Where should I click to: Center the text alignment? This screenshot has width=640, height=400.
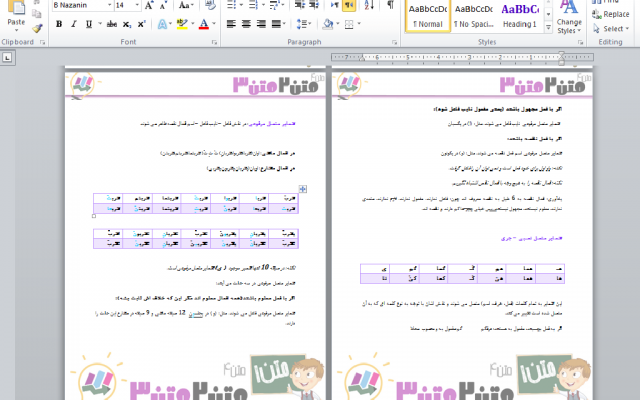click(246, 24)
